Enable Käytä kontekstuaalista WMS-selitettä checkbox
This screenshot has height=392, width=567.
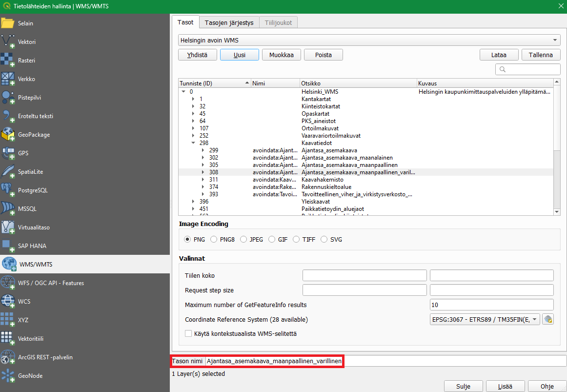pyautogui.click(x=188, y=334)
